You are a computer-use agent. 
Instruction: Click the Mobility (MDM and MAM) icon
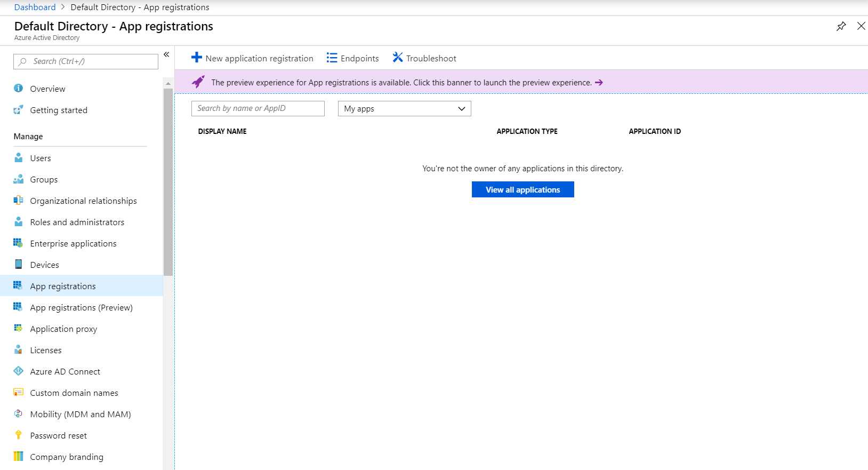[x=18, y=414]
